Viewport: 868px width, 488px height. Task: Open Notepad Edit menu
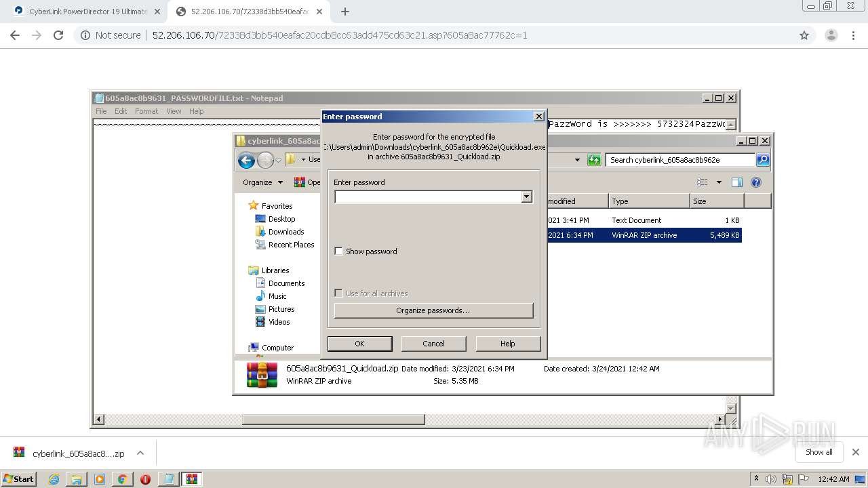coord(121,111)
